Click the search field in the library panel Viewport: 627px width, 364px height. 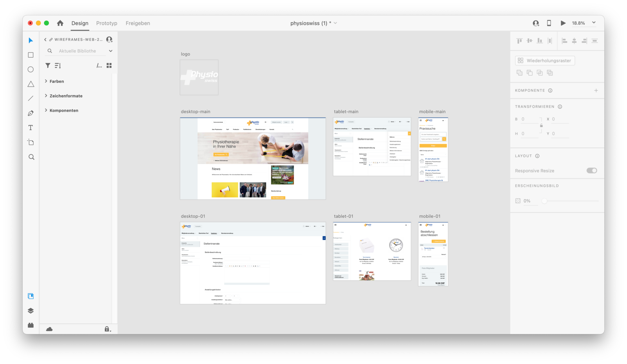point(77,51)
